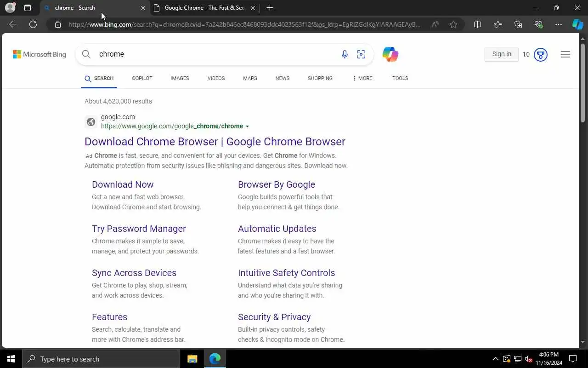
Task: Open the Features link
Action: click(x=109, y=317)
